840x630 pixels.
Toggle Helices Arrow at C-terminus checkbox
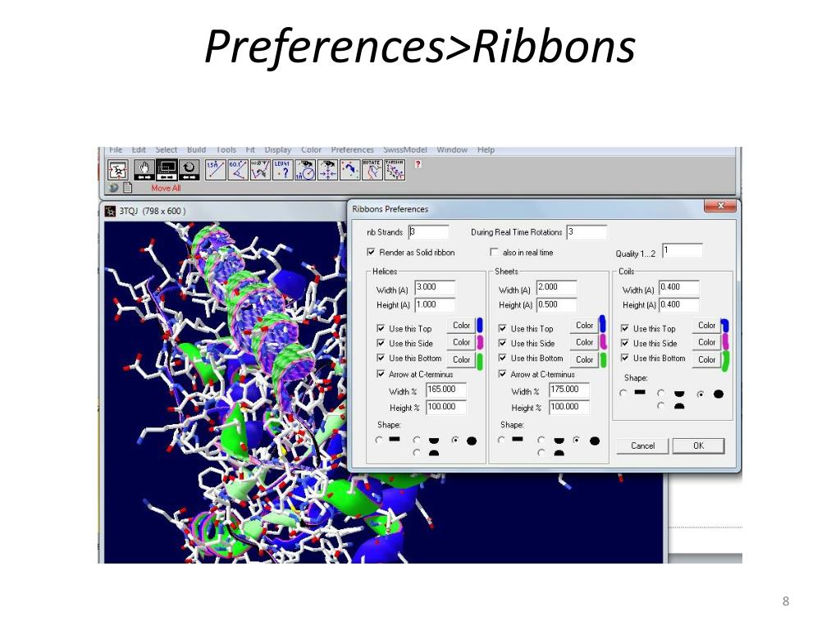(381, 374)
